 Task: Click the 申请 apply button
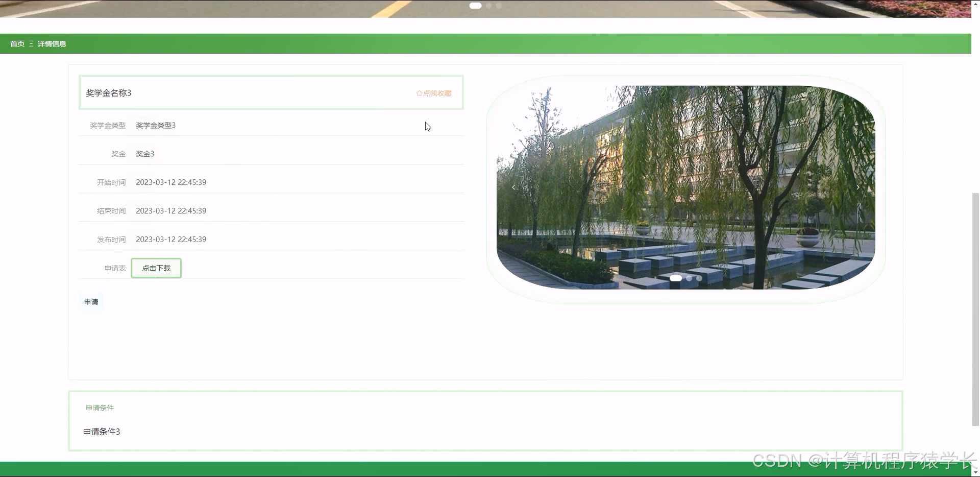(x=91, y=302)
